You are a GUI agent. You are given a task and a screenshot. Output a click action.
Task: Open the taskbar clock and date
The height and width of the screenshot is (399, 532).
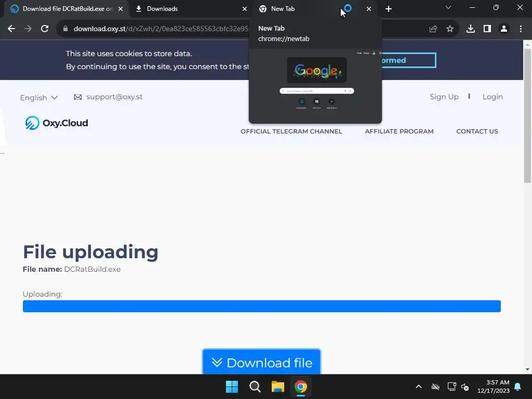coord(494,387)
